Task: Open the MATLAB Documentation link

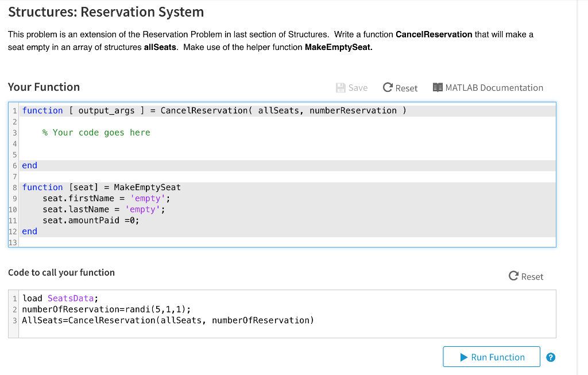Action: click(488, 88)
